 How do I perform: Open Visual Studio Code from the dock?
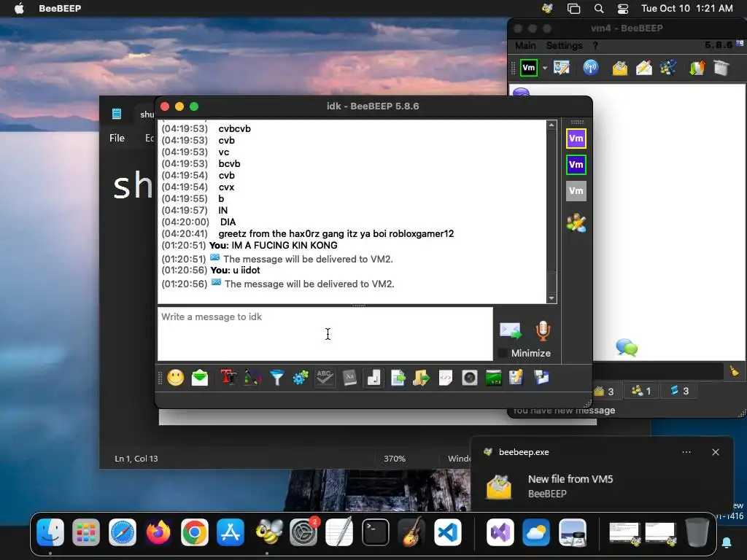(x=448, y=532)
